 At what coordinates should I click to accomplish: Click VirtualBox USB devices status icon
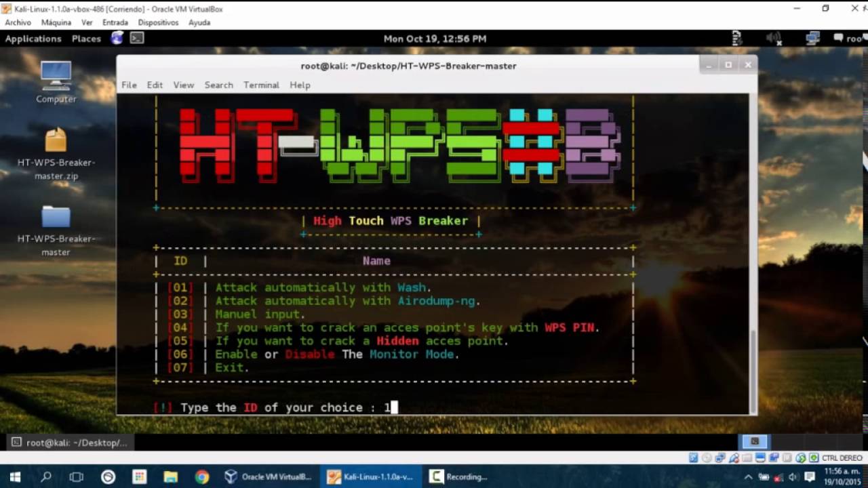[734, 458]
